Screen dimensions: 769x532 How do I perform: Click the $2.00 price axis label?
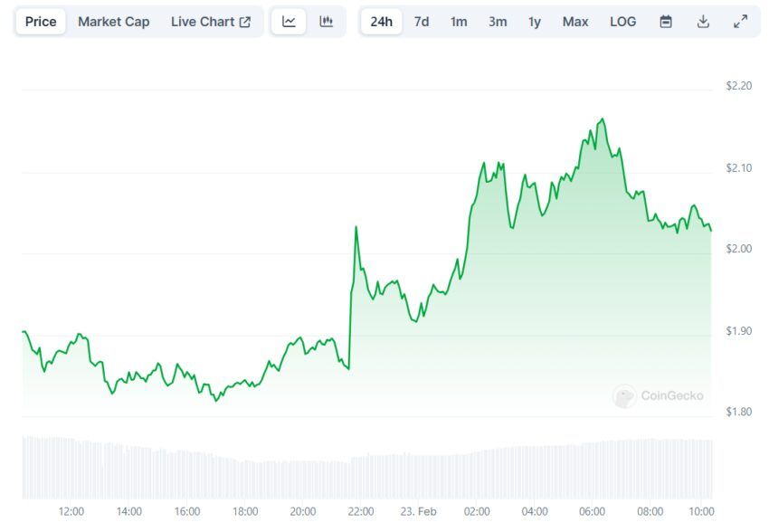point(739,249)
